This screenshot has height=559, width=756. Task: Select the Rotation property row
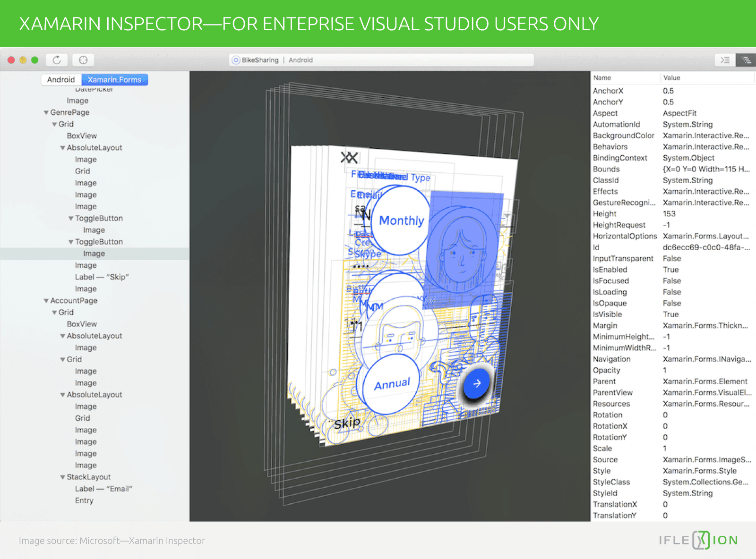(673, 415)
